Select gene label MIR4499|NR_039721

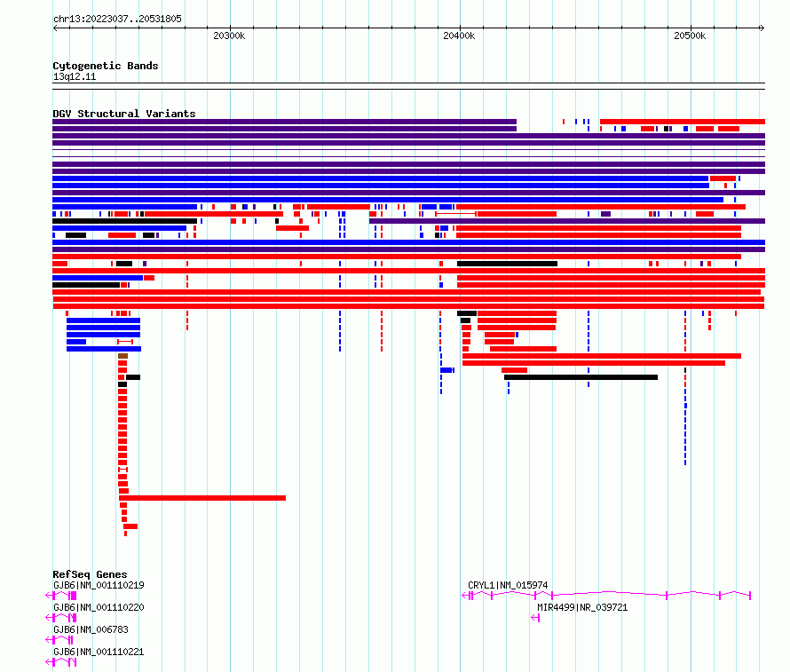pos(582,607)
